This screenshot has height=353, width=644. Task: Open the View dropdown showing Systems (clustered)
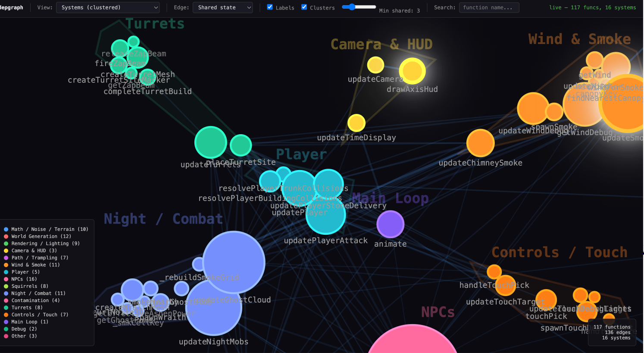(108, 7)
